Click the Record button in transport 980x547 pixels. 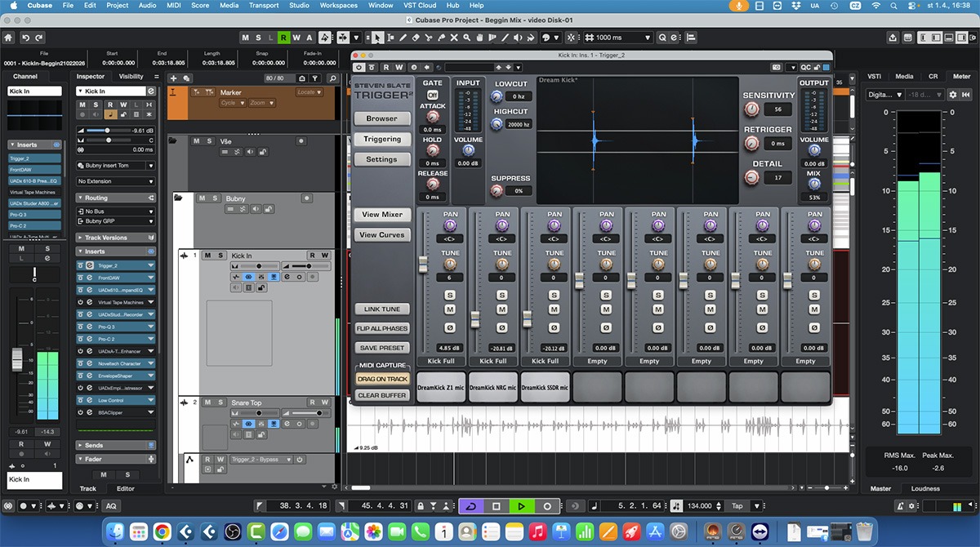[x=547, y=506]
